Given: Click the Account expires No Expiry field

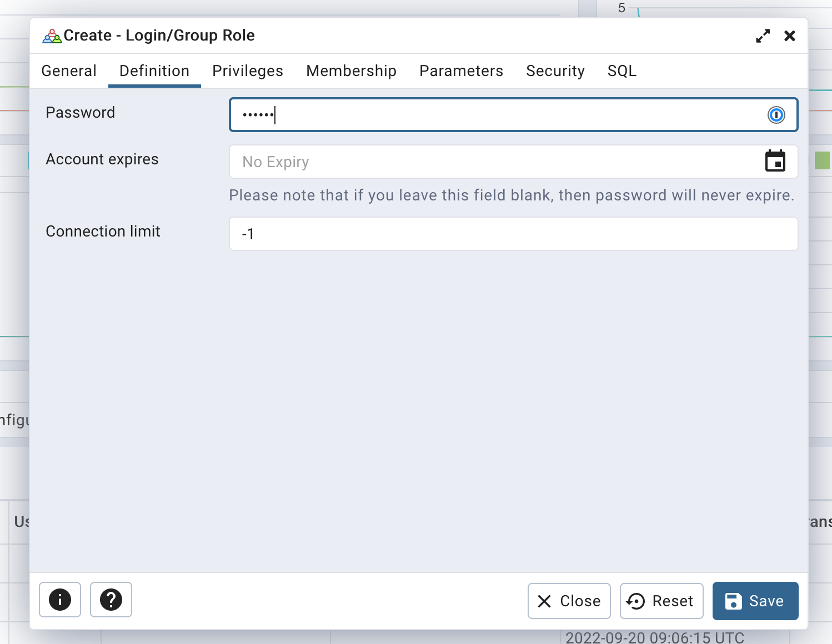Looking at the screenshot, I should [x=494, y=162].
